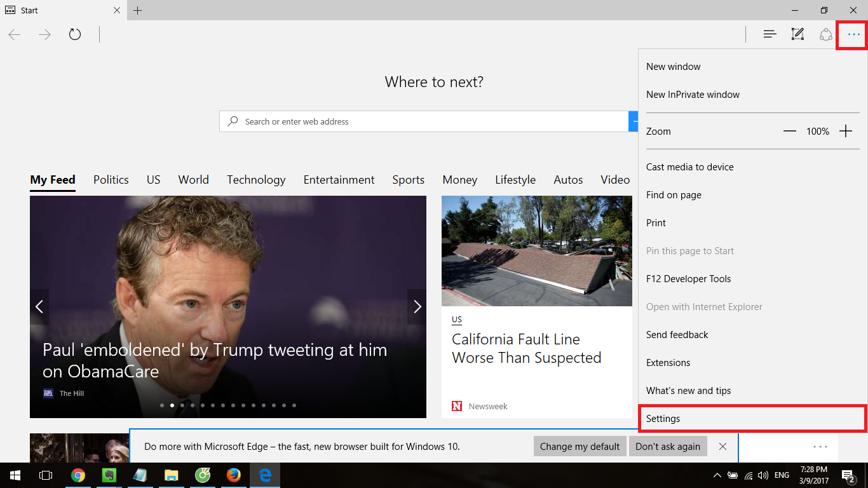Viewport: 868px width, 488px height.
Task: Dismiss the Microsoft Edge default browser notification
Action: click(x=722, y=446)
